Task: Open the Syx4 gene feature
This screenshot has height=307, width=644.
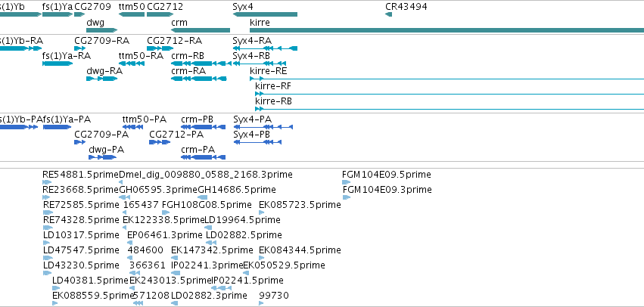Action: [265, 14]
